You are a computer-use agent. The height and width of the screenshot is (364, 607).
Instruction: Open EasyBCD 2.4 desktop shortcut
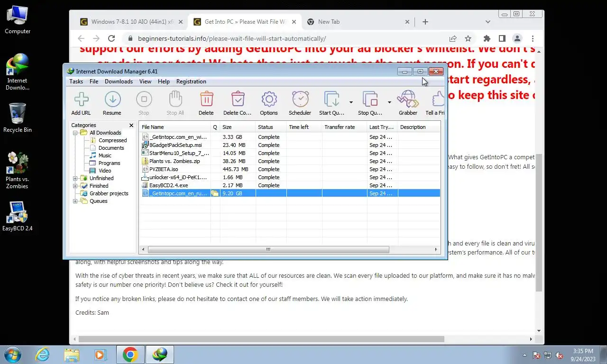[18, 217]
